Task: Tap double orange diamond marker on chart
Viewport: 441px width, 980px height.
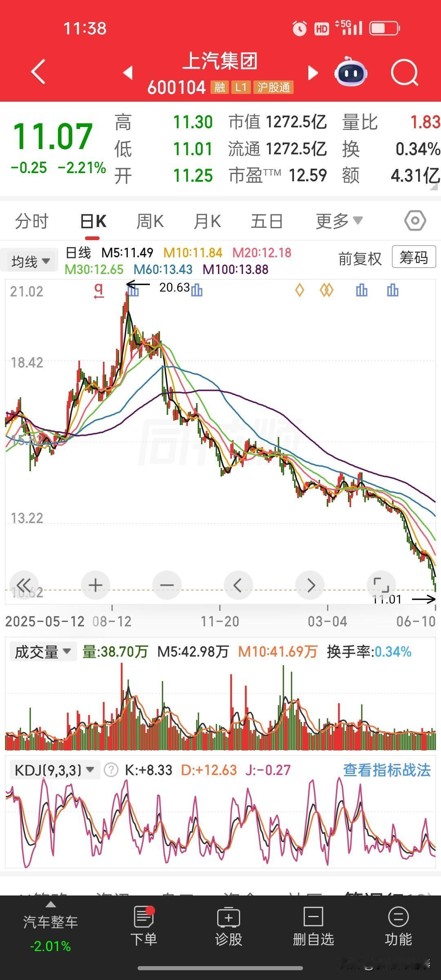Action: click(326, 290)
